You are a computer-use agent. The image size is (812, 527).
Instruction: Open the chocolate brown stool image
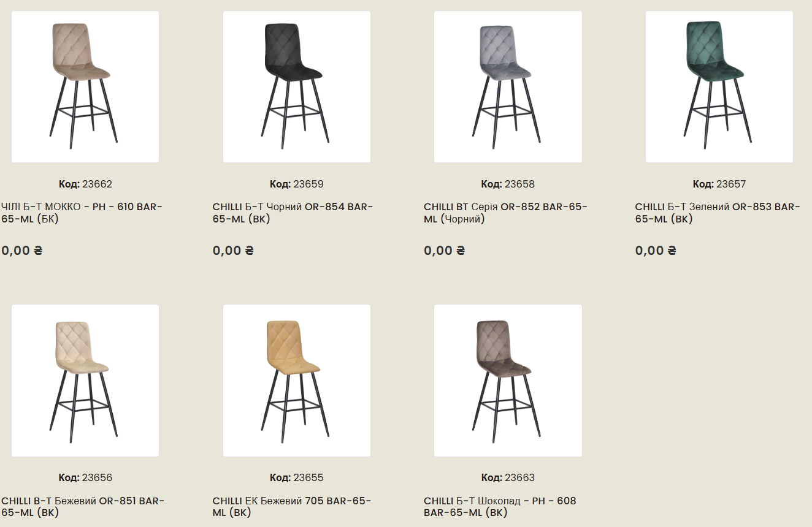pos(508,381)
